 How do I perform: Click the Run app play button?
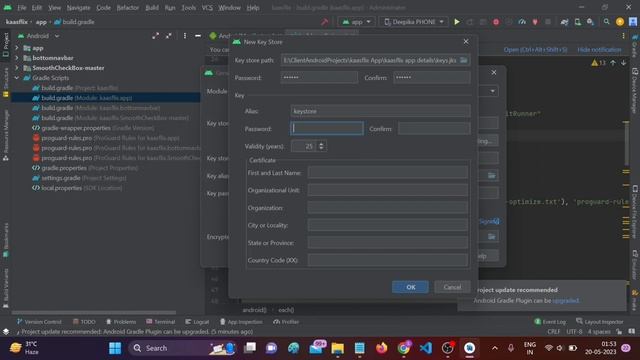coord(457,22)
